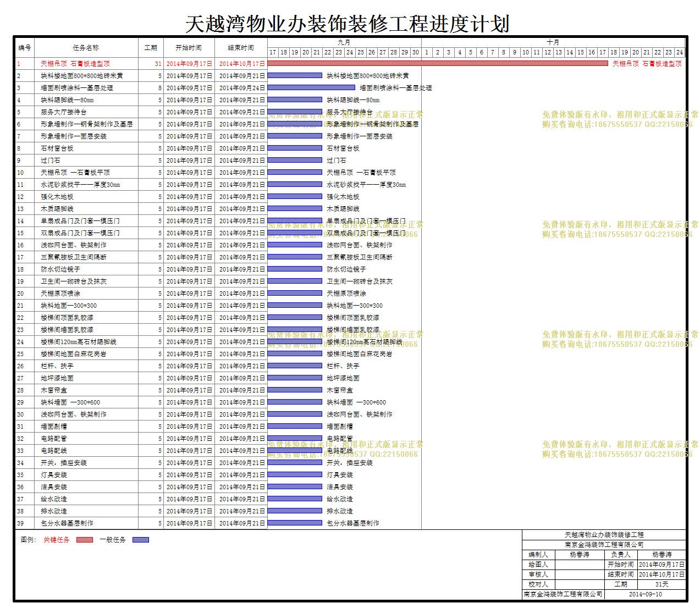Viewport: 700px width, 614px height.
Task: Click the 编号 column header
Action: tap(25, 48)
